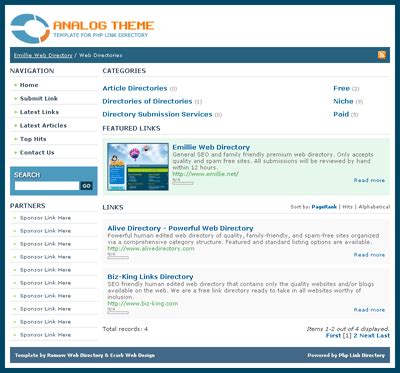Sort links by PageRank
400x373 pixels.
coord(324,207)
